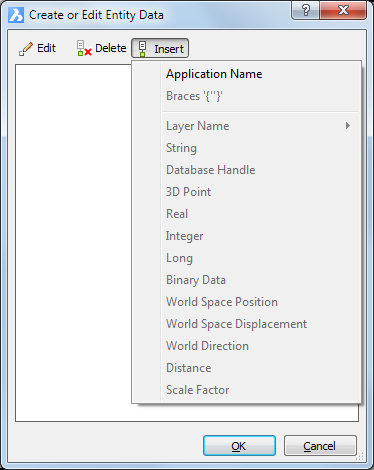
Task: Click the Cancel button
Action: [x=320, y=446]
